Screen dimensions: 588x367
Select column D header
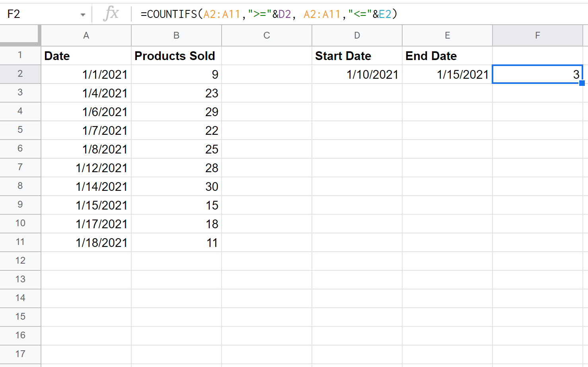click(x=357, y=35)
